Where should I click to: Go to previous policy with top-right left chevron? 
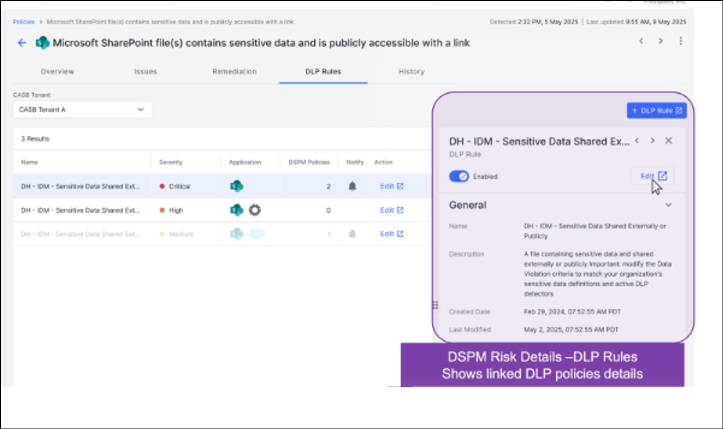coord(639,41)
